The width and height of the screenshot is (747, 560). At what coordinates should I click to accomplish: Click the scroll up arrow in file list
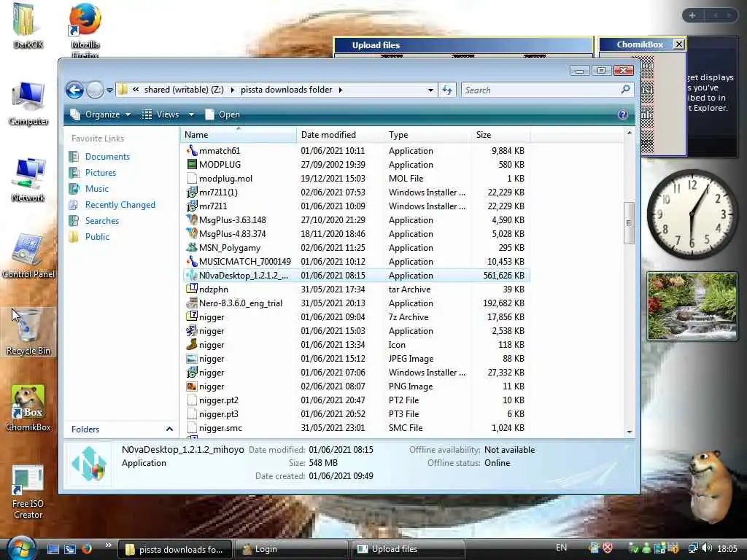tap(630, 133)
